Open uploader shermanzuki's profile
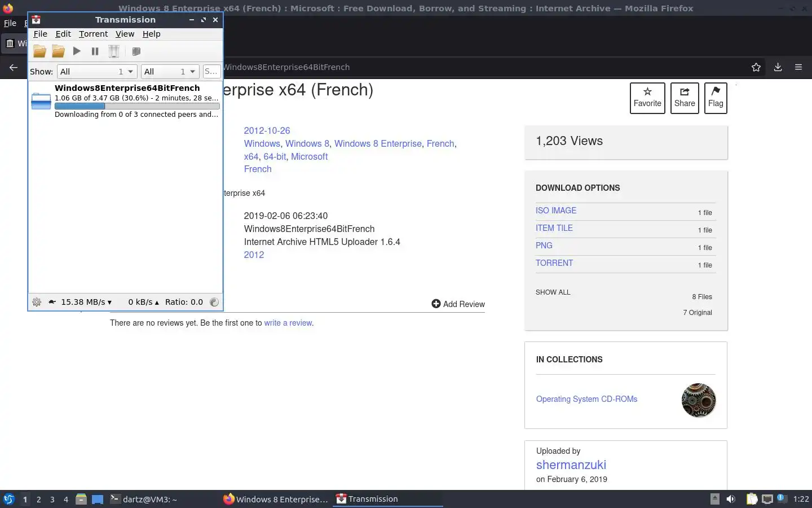The height and width of the screenshot is (508, 812). pyautogui.click(x=571, y=465)
